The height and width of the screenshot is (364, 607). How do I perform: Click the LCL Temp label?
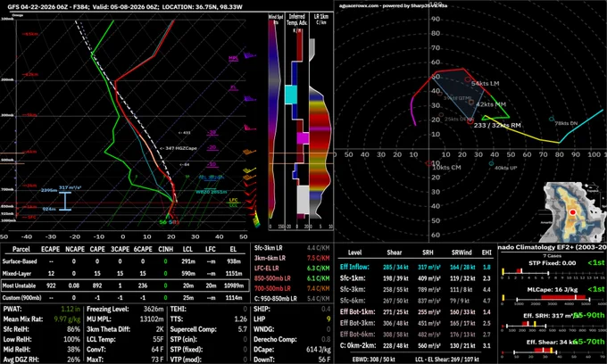101,339
